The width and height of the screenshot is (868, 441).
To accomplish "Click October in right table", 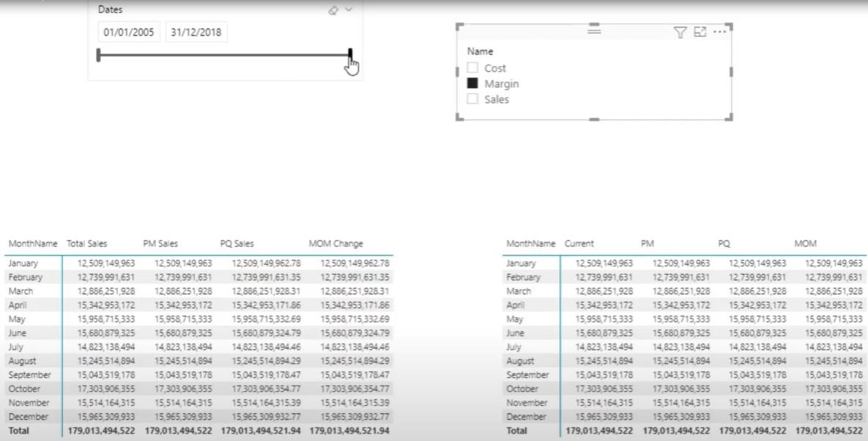I will point(522,389).
